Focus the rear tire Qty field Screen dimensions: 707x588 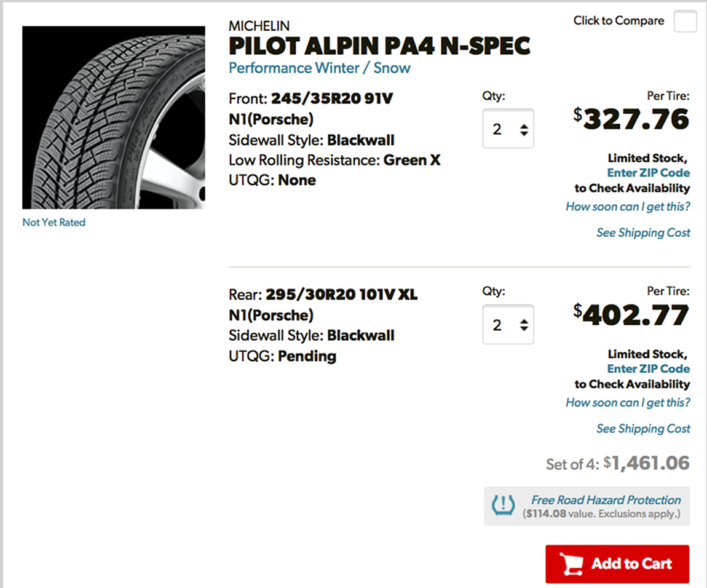tap(508, 325)
